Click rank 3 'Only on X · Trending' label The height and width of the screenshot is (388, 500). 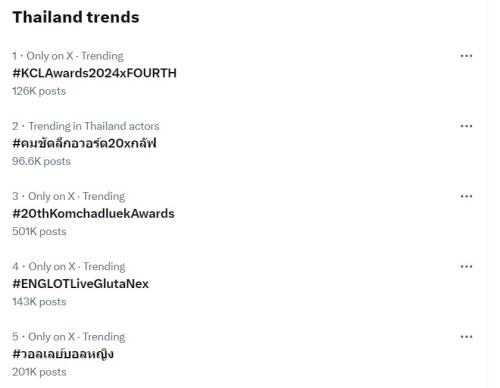(76, 196)
